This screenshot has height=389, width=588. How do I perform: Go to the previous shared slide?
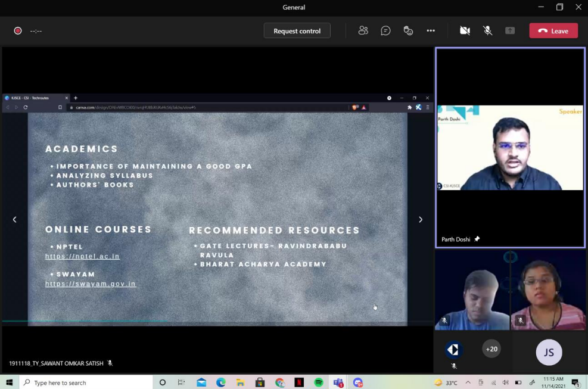tap(15, 220)
